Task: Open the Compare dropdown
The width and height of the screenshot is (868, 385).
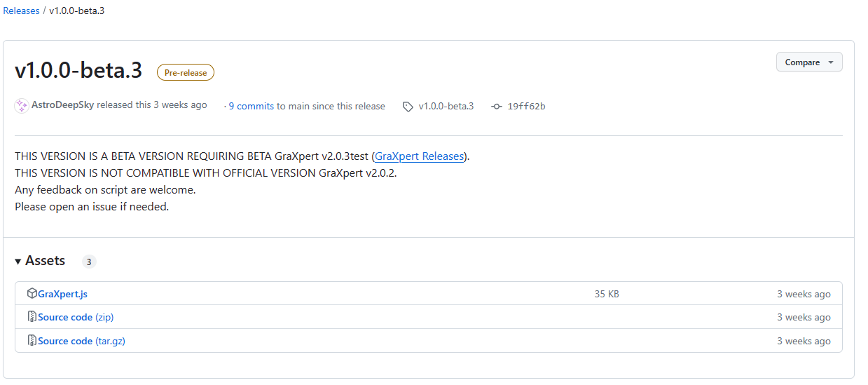Action: coord(809,62)
